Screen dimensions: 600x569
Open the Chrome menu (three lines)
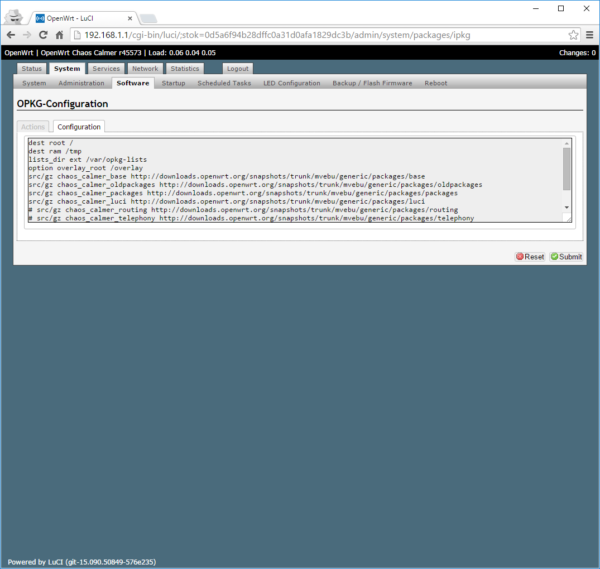pyautogui.click(x=589, y=34)
